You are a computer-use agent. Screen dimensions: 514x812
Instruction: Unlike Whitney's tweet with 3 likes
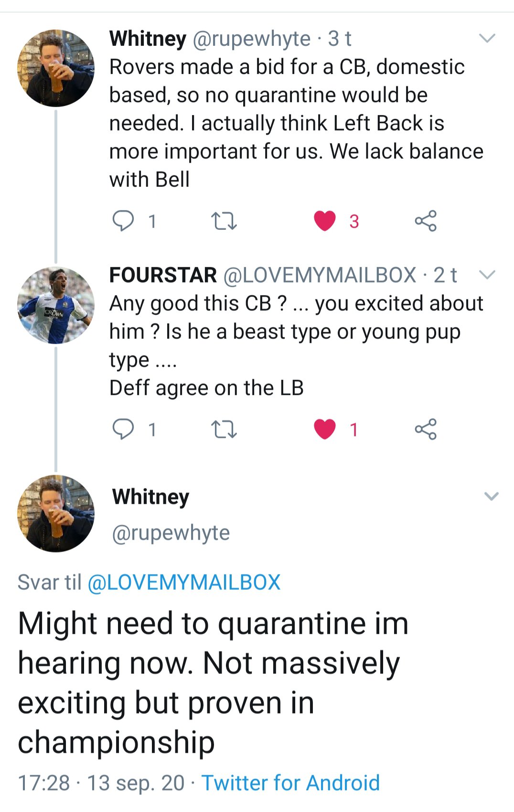coord(325,221)
